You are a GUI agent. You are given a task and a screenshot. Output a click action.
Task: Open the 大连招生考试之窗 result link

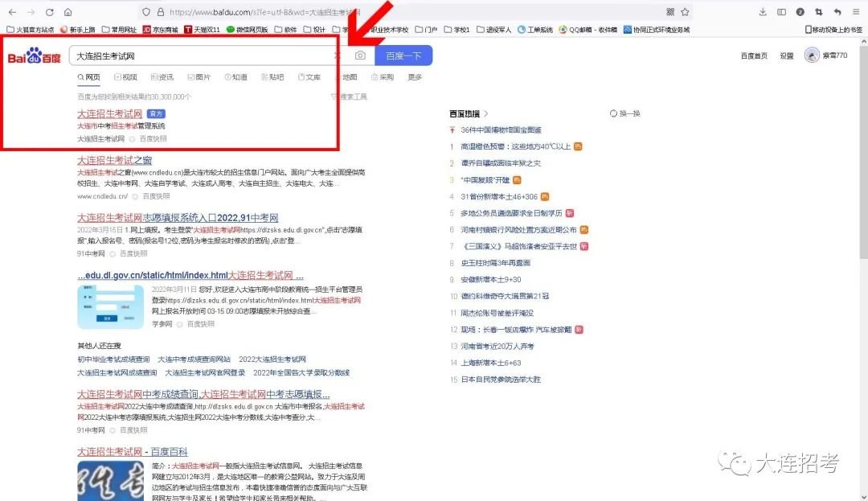115,161
